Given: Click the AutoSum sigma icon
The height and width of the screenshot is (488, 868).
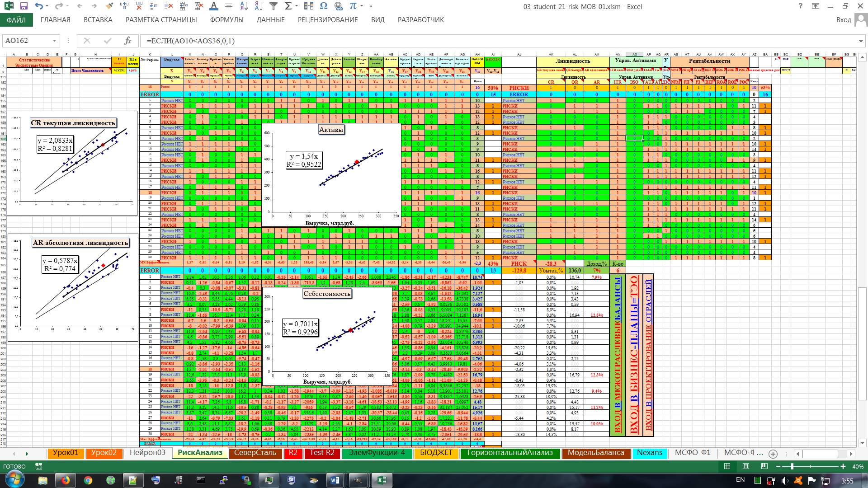Looking at the screenshot, I should point(288,6).
